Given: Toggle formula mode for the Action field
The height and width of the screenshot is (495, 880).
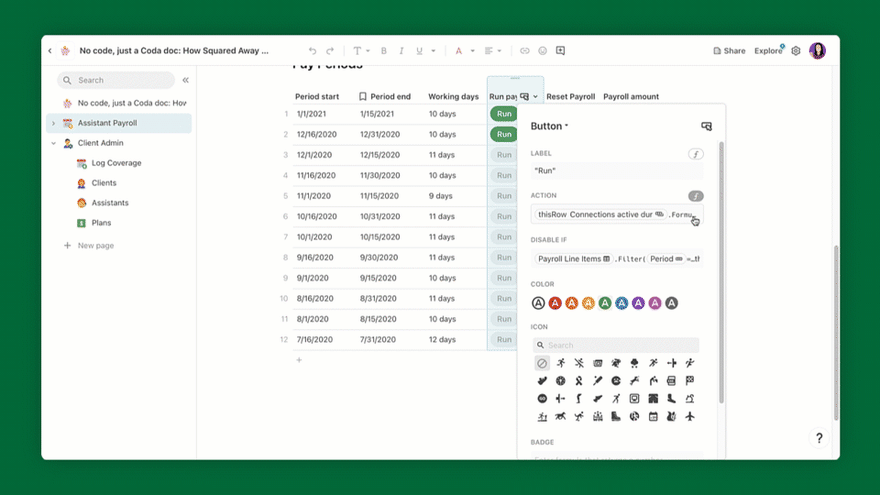Looking at the screenshot, I should (x=695, y=196).
